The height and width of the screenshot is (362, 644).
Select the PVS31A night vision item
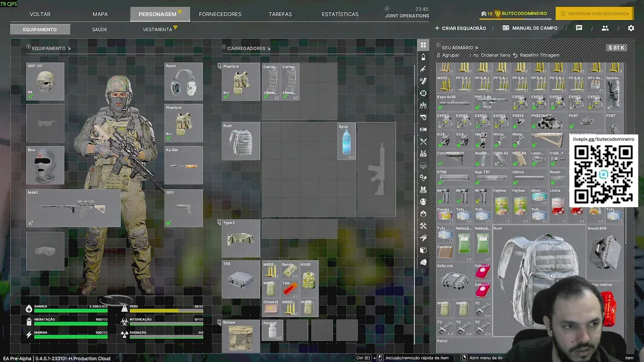(548, 122)
